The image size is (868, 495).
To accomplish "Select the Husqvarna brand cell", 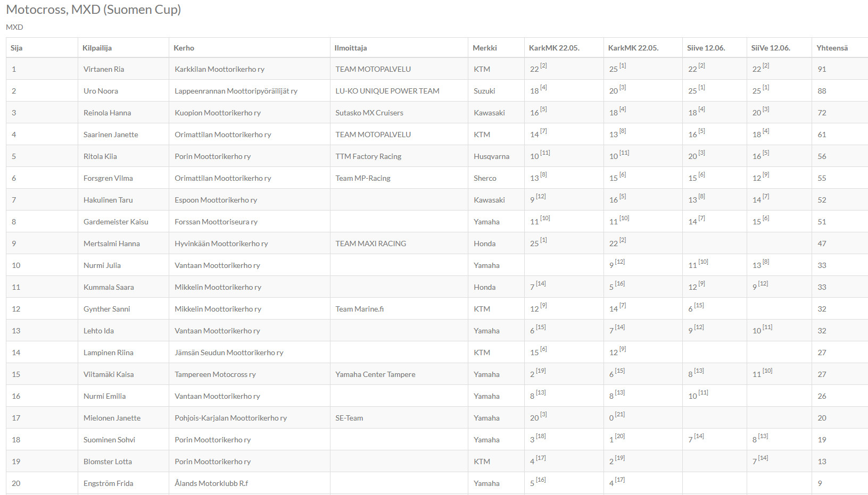I will tap(491, 156).
